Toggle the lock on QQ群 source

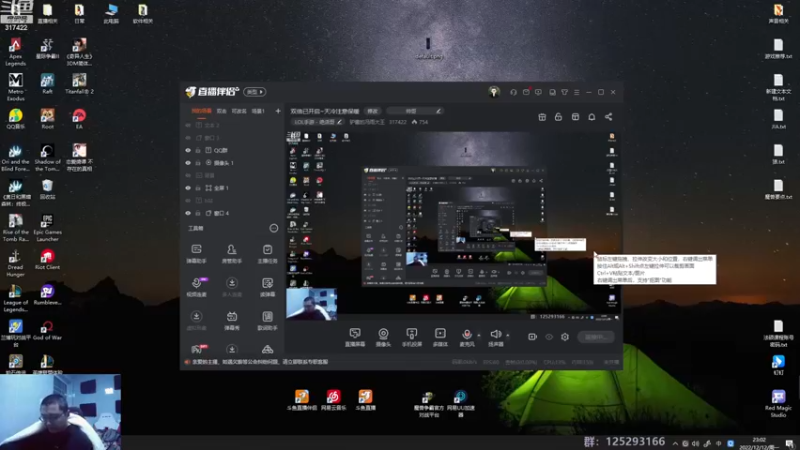[198, 151]
